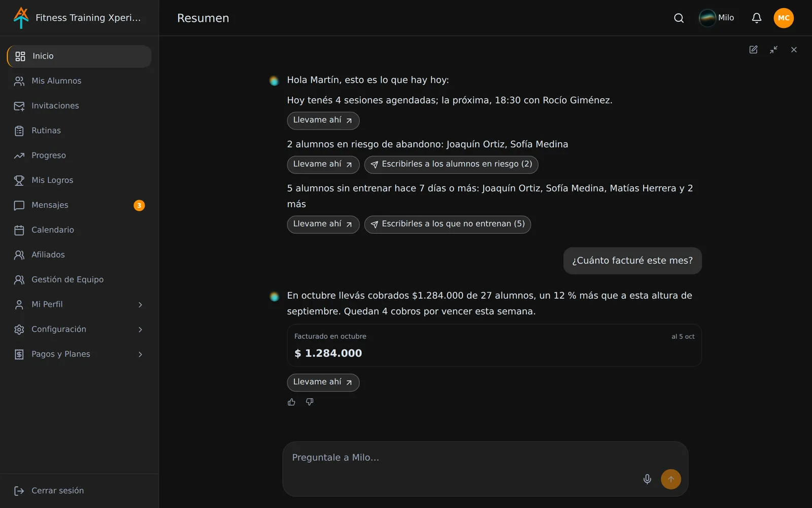Click Llevame ahí under agendadas sessions

323,120
